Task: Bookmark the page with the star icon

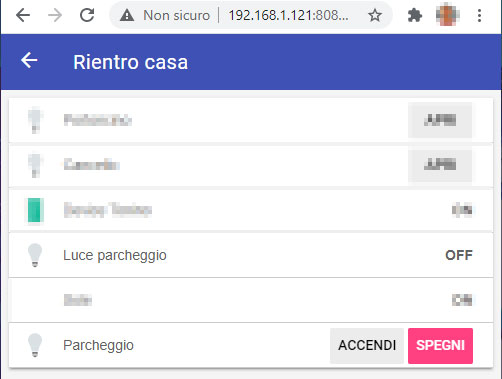Action: point(375,15)
